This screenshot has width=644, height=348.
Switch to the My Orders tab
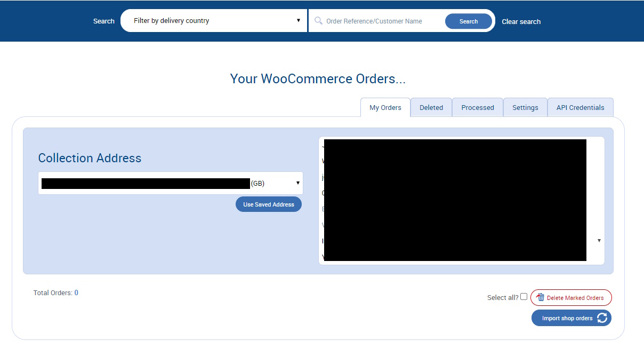pyautogui.click(x=385, y=107)
